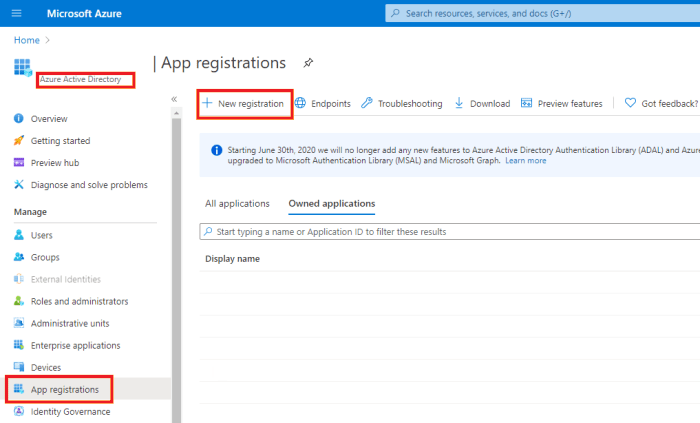Click New registration button
Screen dimensions: 700x423
click(243, 103)
